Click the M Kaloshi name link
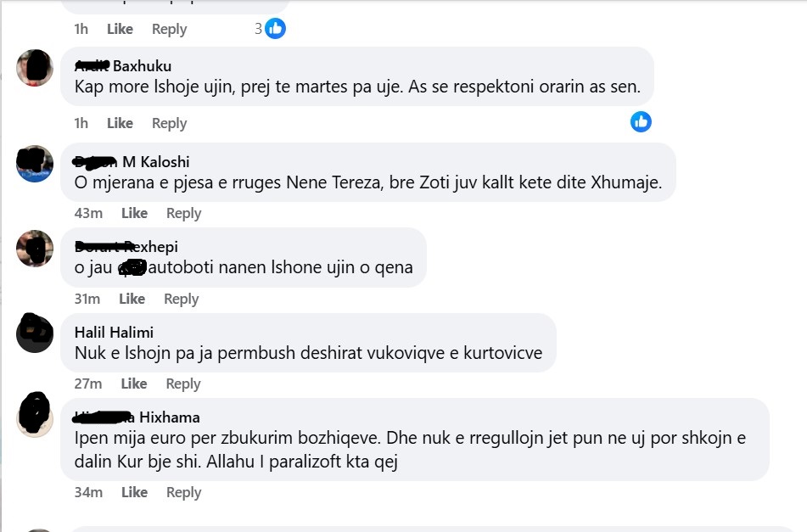This screenshot has width=807, height=532. pos(156,161)
